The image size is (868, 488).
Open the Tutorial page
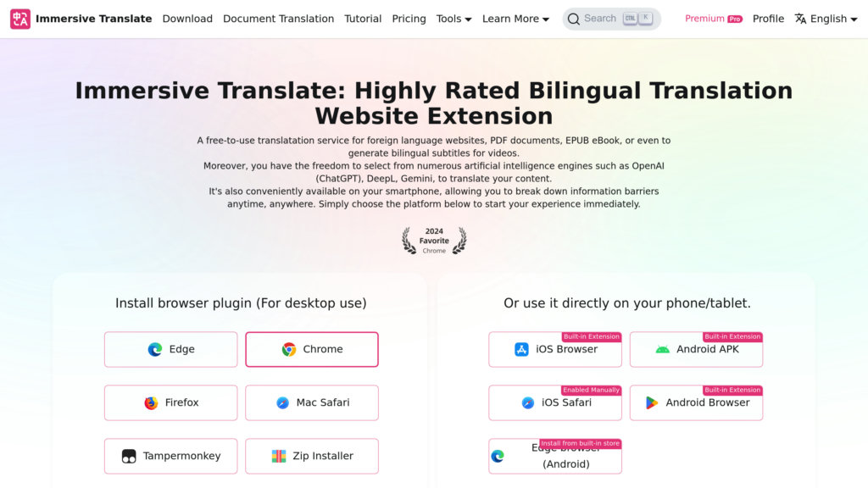[x=363, y=18]
